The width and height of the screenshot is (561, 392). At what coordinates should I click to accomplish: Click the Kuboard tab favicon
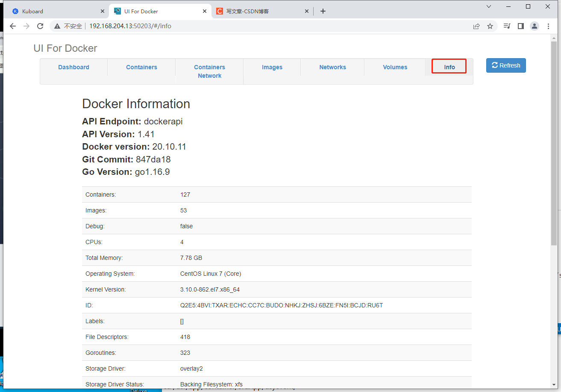click(15, 11)
